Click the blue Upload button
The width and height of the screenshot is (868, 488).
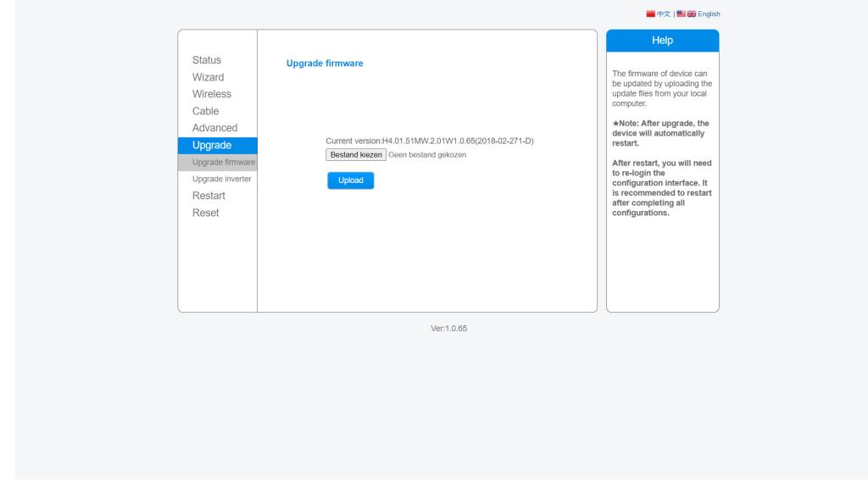(350, 180)
